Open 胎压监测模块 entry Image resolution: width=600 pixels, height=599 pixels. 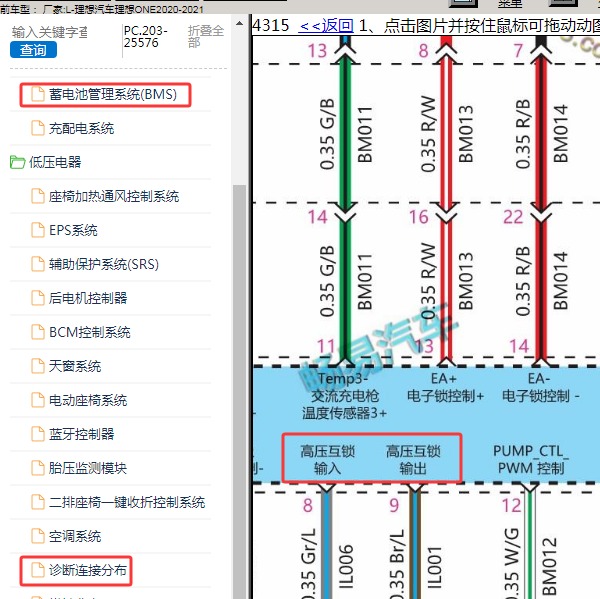point(88,468)
